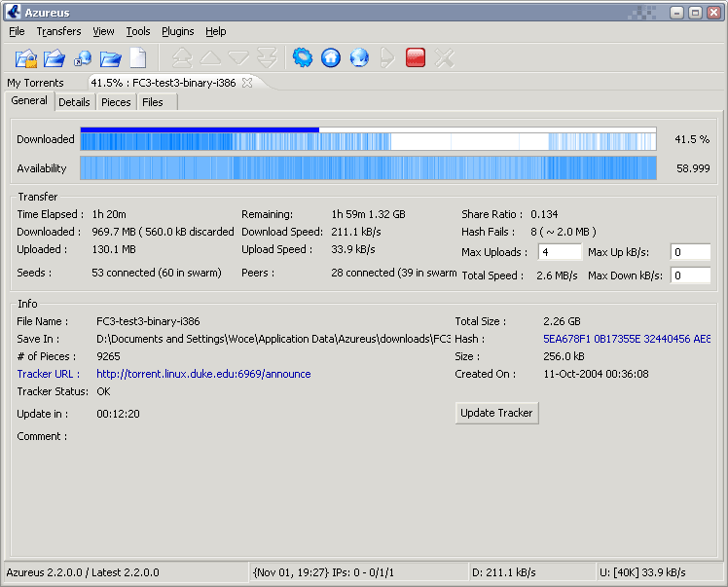Viewport: 728px width, 587px height.
Task: Click the Availability bar
Action: point(368,168)
